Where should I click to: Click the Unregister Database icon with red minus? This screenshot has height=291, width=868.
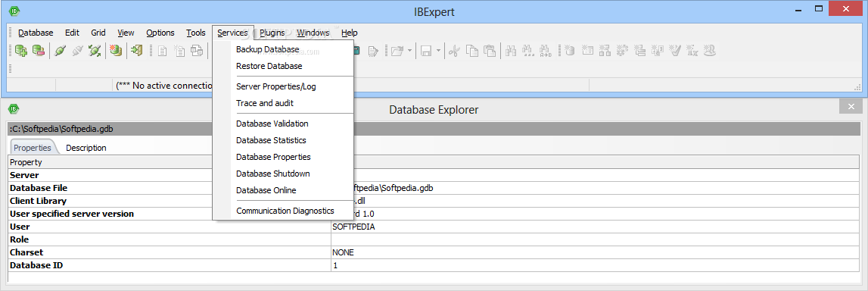tap(38, 51)
